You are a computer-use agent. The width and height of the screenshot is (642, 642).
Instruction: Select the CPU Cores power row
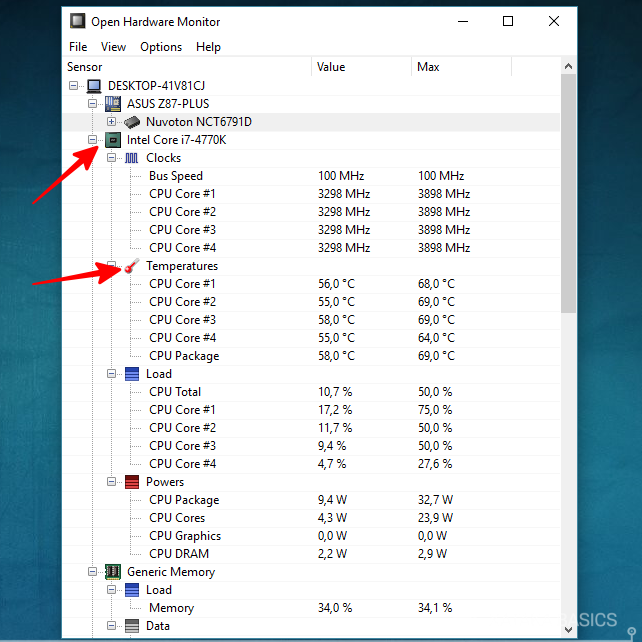point(311,518)
